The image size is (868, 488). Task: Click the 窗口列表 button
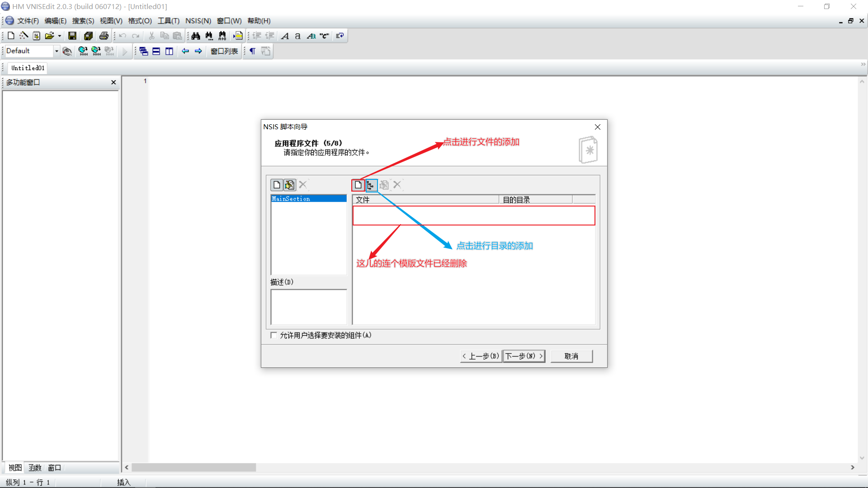[224, 51]
